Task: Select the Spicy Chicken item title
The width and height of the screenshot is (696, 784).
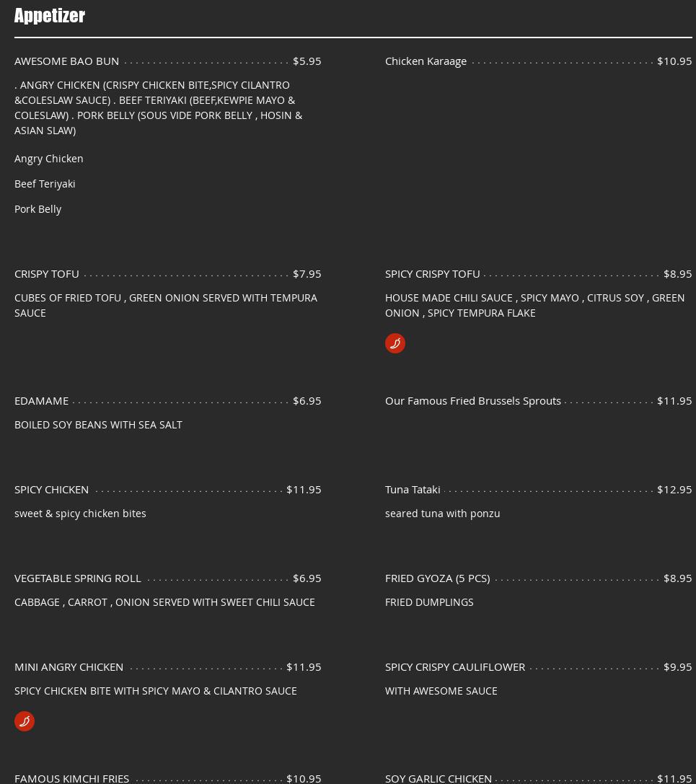Action: (52, 490)
